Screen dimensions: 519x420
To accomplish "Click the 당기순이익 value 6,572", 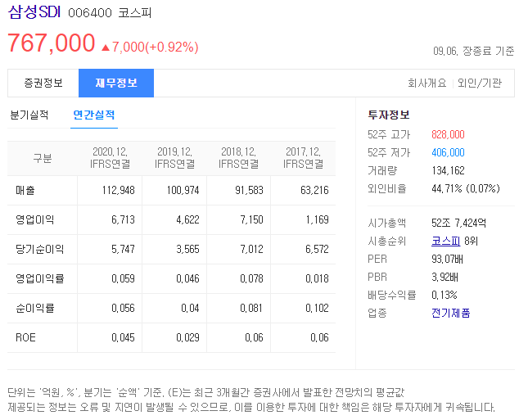I will (x=317, y=249).
